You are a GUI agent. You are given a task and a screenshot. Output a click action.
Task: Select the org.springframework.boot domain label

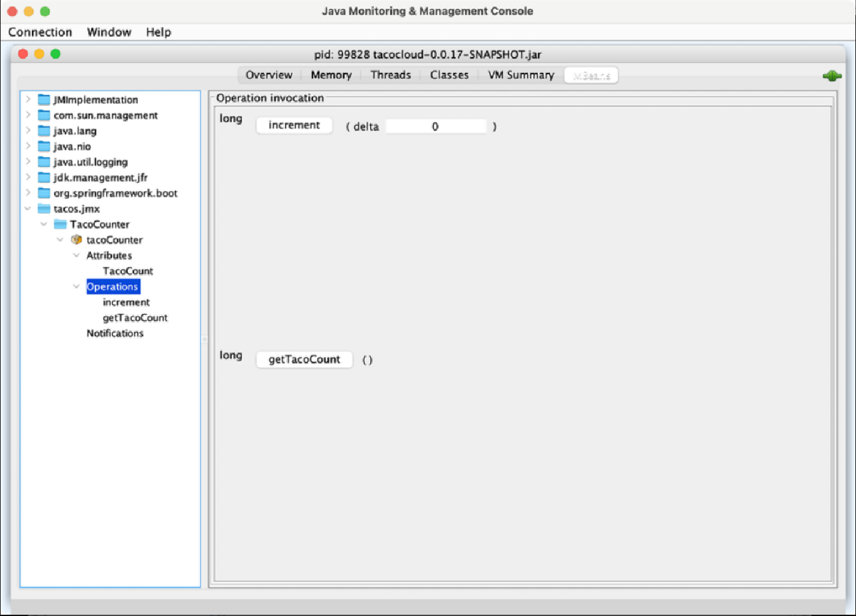116,193
